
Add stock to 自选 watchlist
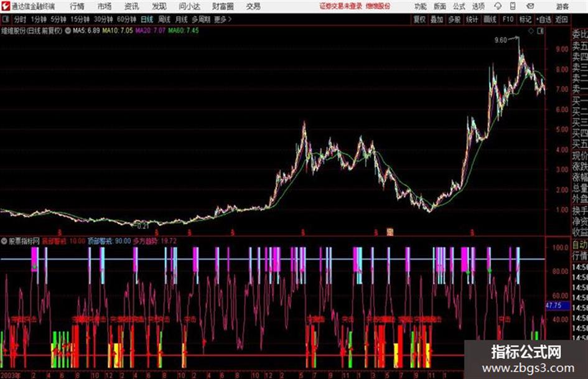click(x=544, y=19)
